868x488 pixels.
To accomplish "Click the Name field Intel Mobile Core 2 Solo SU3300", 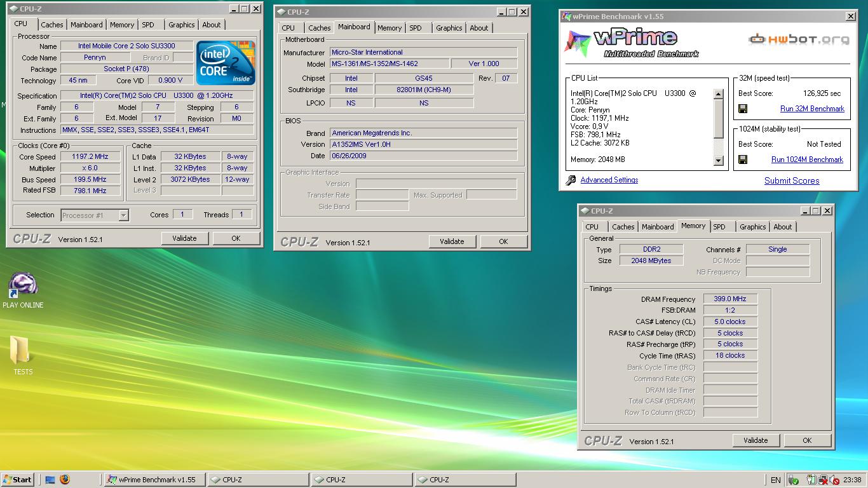I will [x=126, y=46].
